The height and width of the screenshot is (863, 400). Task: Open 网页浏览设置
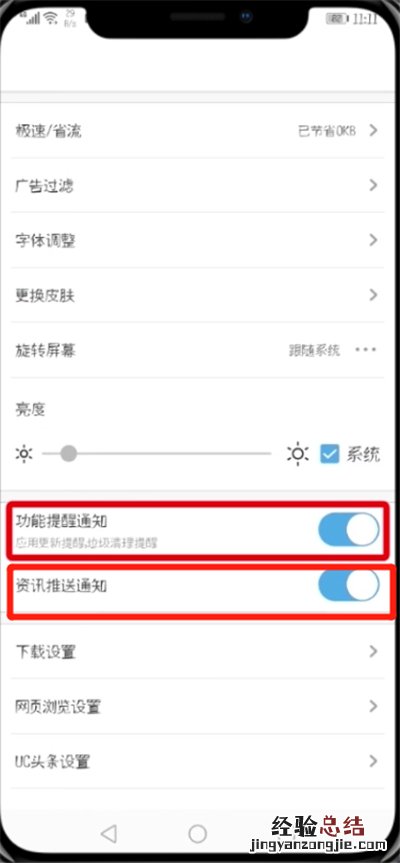[198, 706]
